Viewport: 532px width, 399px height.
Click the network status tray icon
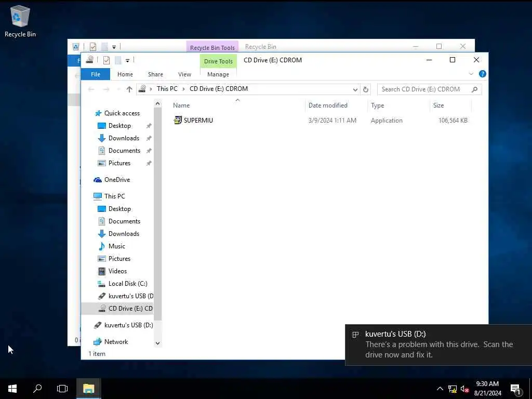(453, 389)
